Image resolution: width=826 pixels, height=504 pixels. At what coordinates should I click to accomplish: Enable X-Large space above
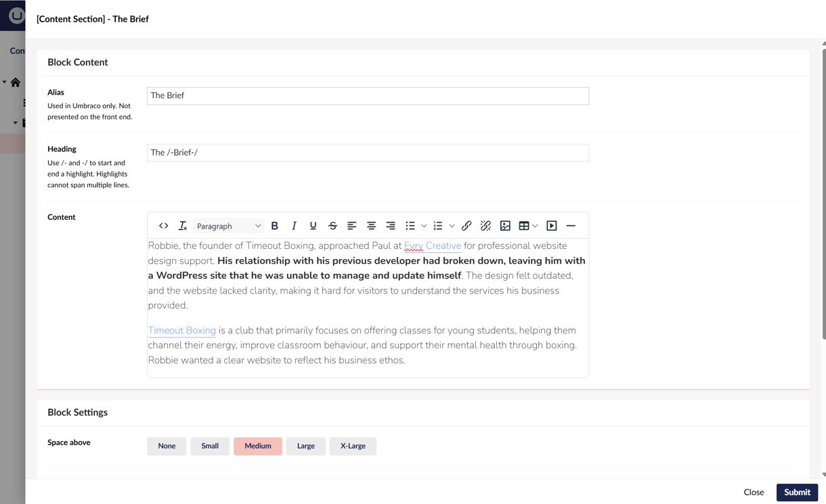353,446
